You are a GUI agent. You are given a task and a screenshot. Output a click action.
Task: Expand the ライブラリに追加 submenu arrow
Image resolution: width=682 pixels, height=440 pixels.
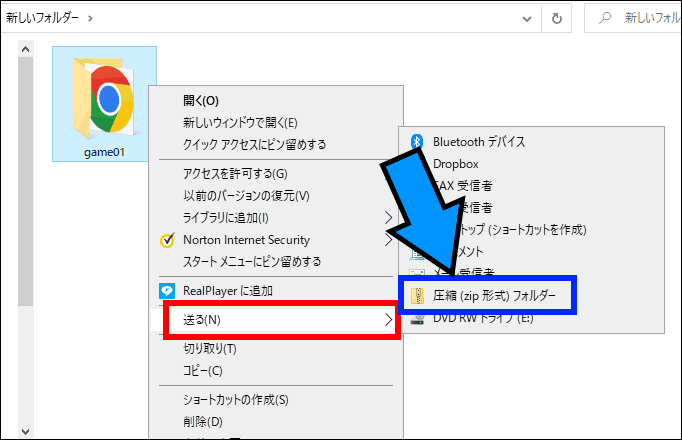click(x=388, y=217)
